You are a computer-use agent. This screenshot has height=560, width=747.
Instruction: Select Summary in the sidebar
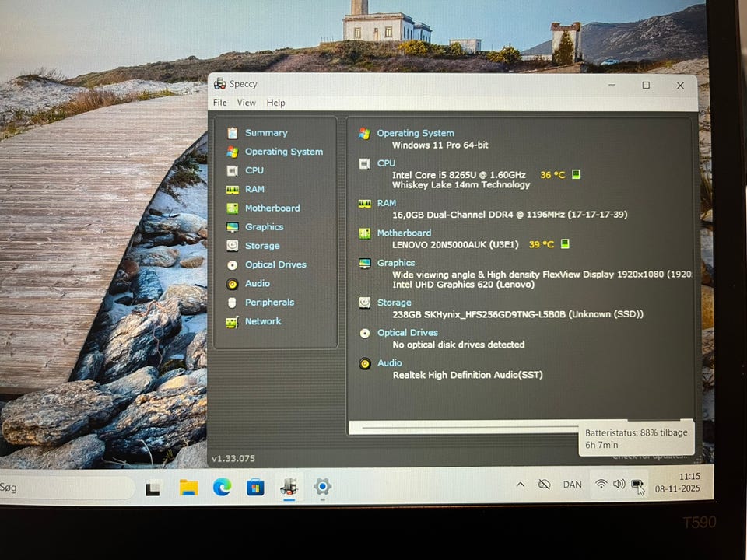tap(266, 133)
